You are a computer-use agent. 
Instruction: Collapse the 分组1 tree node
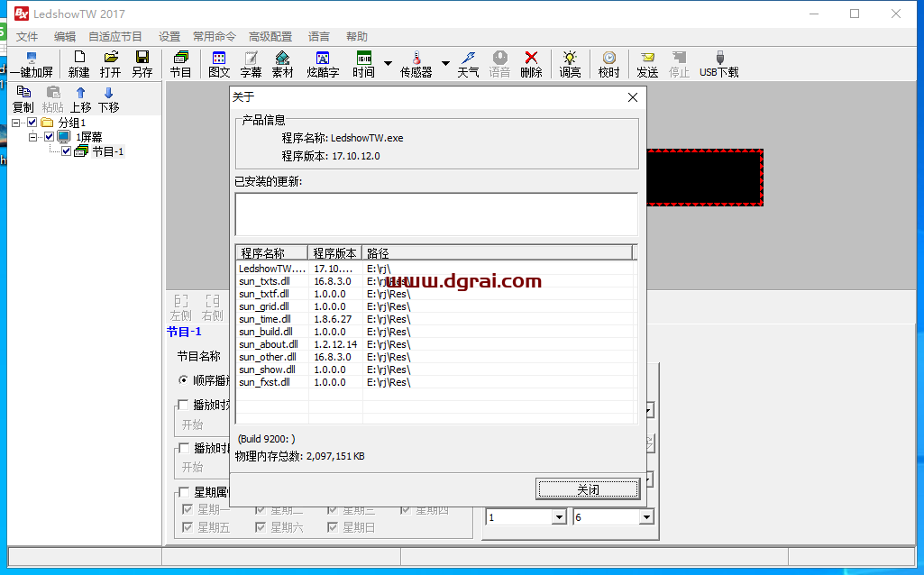click(x=16, y=123)
